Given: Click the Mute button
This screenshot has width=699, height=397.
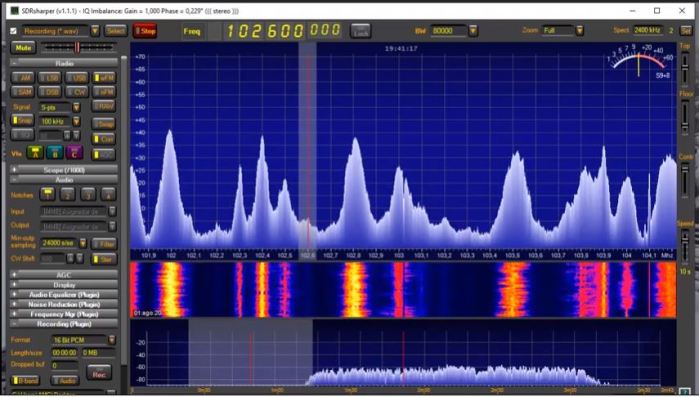Looking at the screenshot, I should coord(23,48).
